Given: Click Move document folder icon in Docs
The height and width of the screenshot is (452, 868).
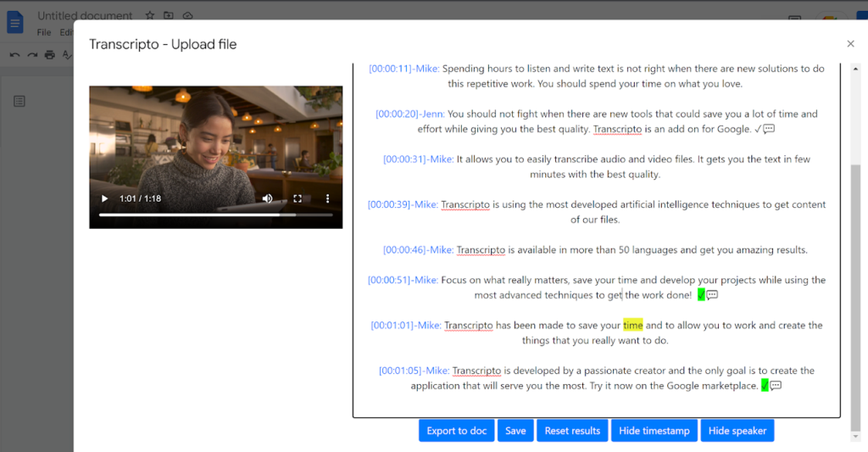Looking at the screenshot, I should coord(169,15).
